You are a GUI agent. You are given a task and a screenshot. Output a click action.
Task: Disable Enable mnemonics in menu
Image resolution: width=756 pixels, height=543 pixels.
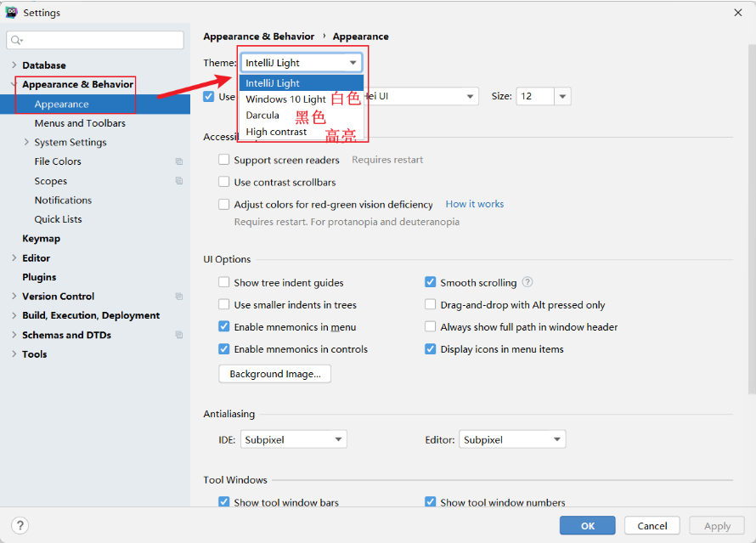pos(223,326)
